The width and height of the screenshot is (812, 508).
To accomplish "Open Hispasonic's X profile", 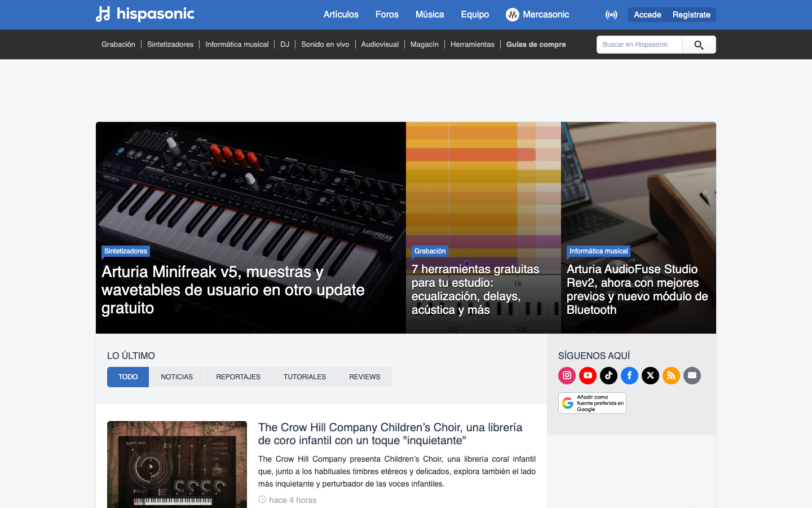I will (x=650, y=375).
